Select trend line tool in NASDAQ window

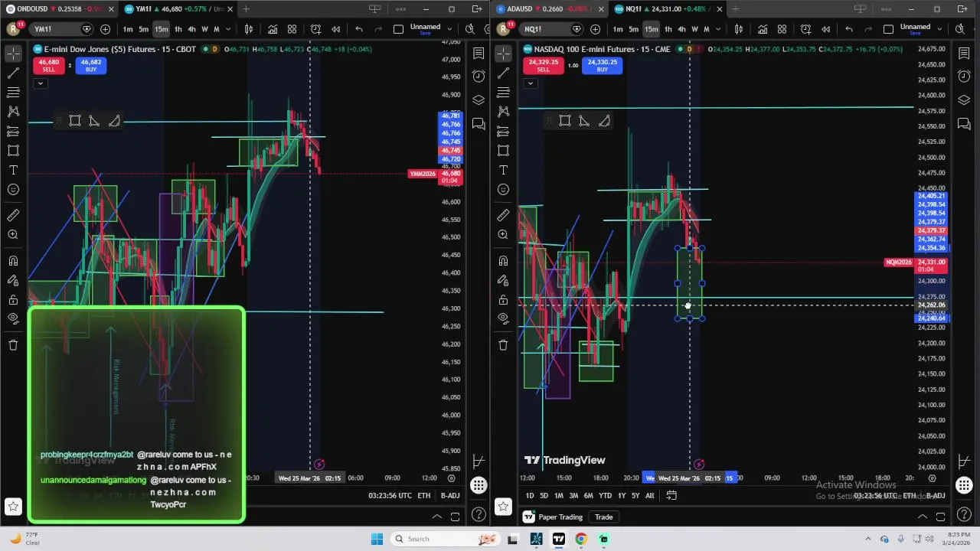[x=503, y=73]
